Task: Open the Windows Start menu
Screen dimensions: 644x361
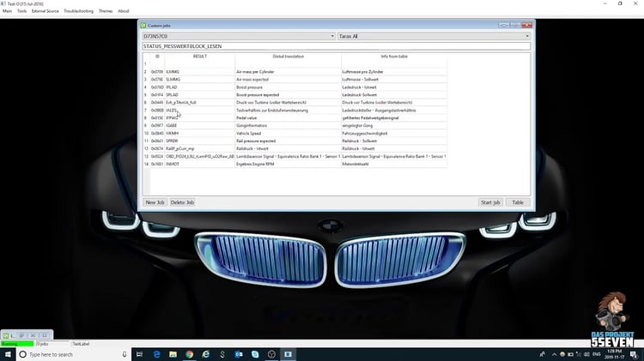Action: [8, 354]
